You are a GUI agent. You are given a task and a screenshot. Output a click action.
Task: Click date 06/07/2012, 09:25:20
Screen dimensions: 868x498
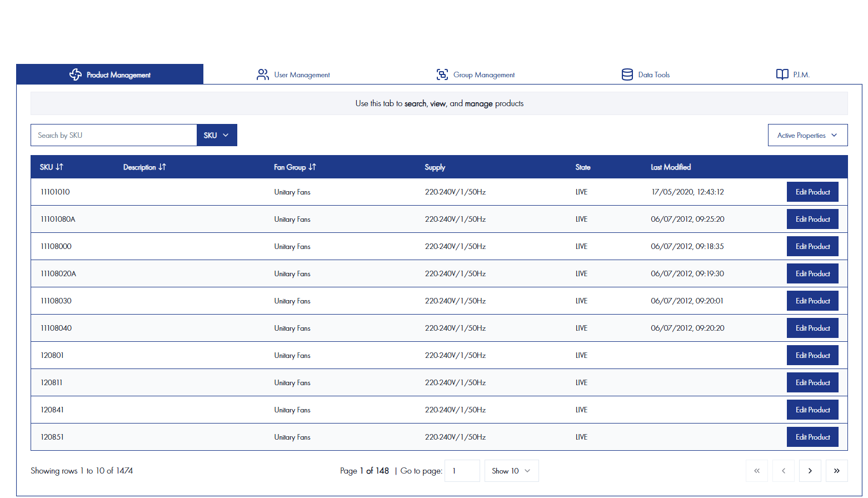(687, 219)
